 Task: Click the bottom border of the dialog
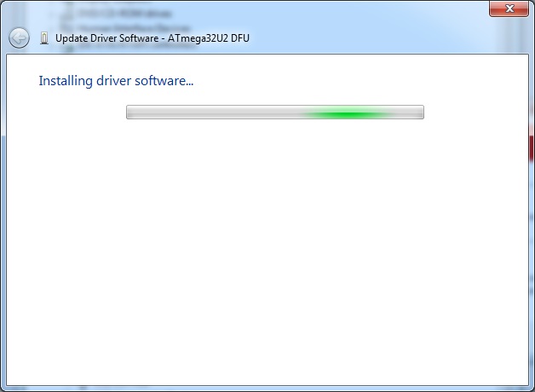tap(267, 388)
